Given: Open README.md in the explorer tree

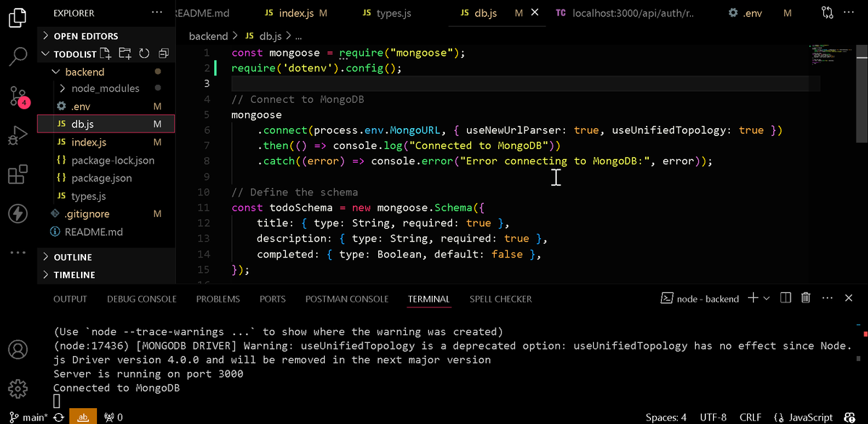Looking at the screenshot, I should coord(106,232).
